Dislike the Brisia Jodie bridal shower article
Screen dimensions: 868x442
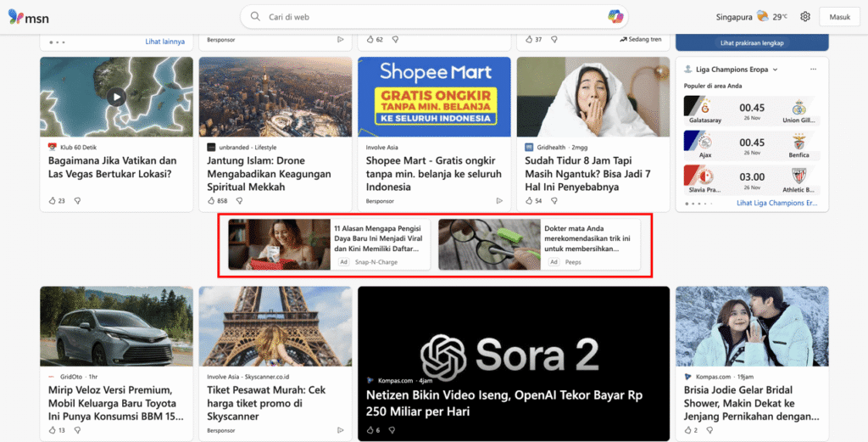tap(709, 430)
